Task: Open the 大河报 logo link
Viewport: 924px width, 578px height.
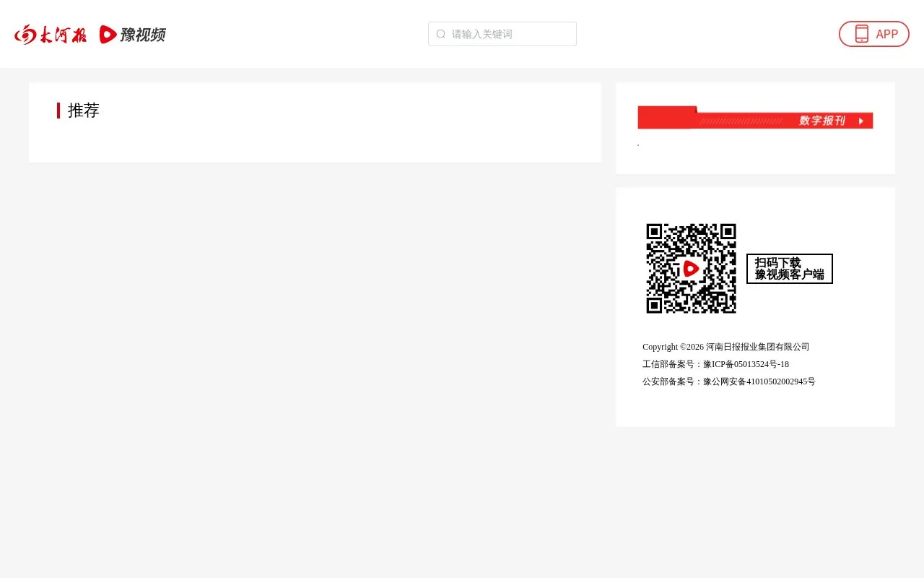Action: point(51,34)
